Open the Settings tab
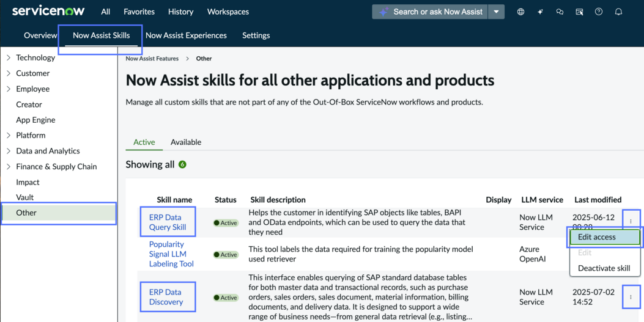This screenshot has width=644, height=322. (256, 35)
